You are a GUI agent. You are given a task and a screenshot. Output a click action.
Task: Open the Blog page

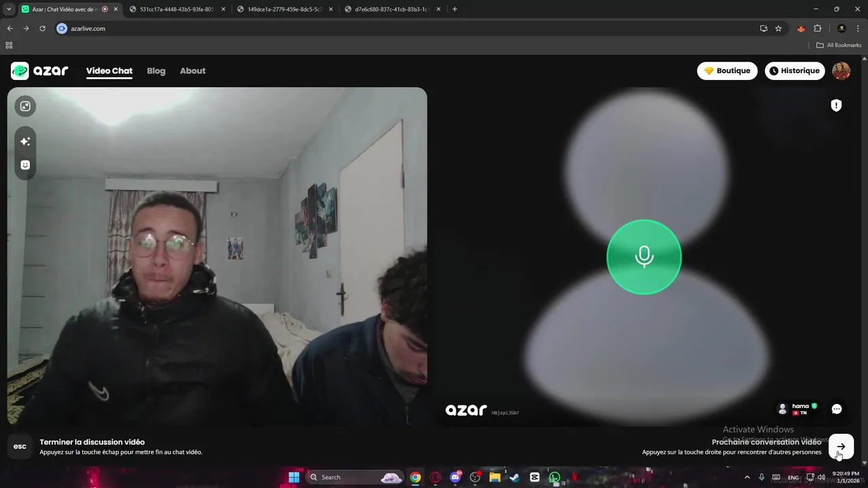[x=156, y=71]
